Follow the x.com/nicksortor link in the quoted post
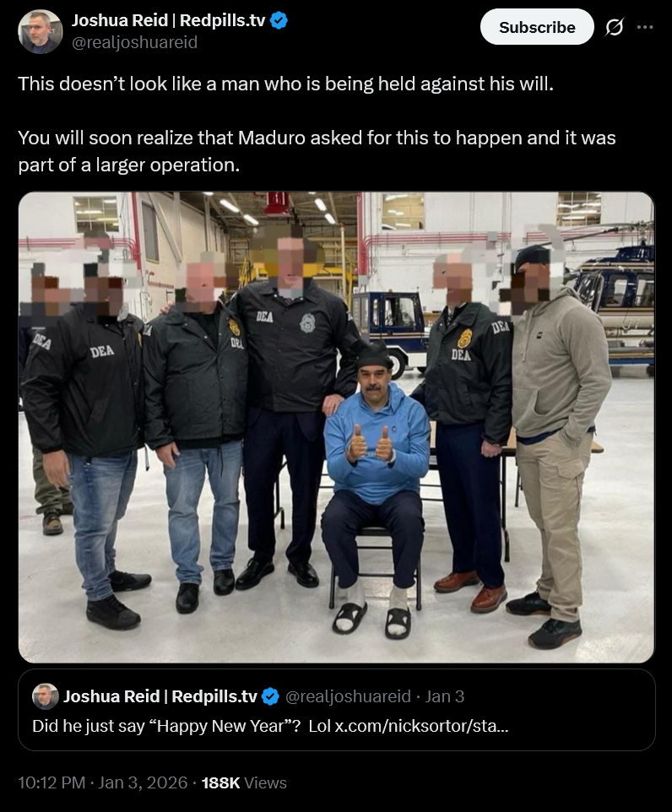 pos(421,726)
